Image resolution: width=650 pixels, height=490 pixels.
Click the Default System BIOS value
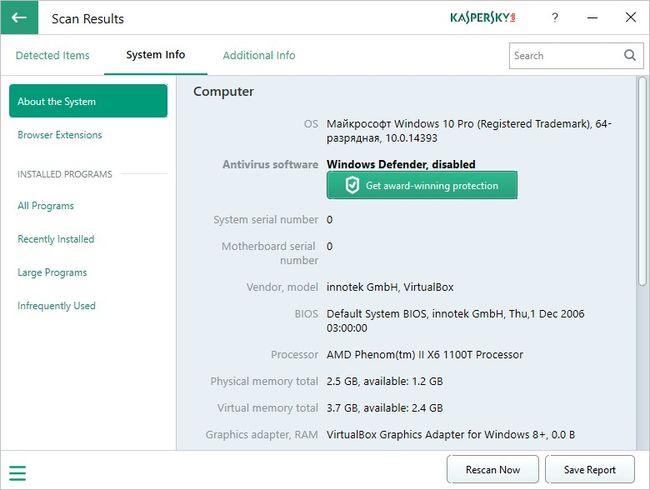(455, 320)
